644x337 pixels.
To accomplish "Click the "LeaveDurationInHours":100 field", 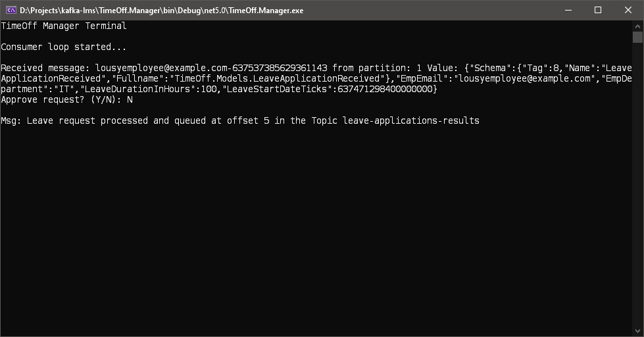I will [x=149, y=90].
